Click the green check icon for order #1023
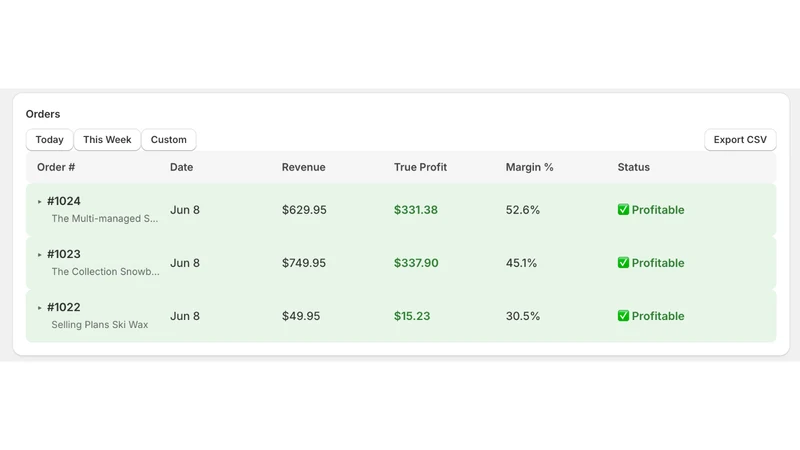 coord(623,263)
